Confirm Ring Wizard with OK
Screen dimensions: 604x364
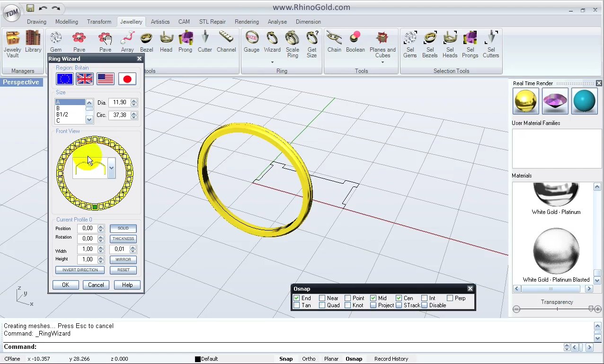point(65,285)
